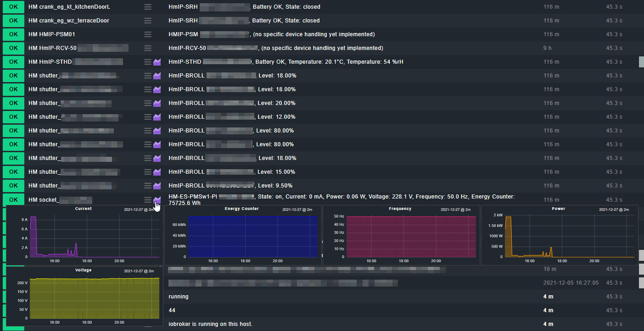This screenshot has width=644, height=331.
Task: Open the HM socket service link
Action: click(x=60, y=200)
